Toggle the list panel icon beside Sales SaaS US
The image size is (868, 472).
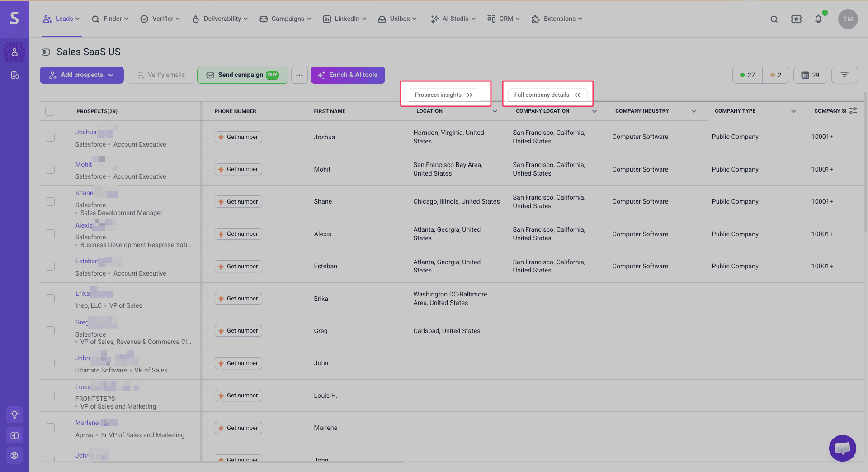pyautogui.click(x=46, y=52)
